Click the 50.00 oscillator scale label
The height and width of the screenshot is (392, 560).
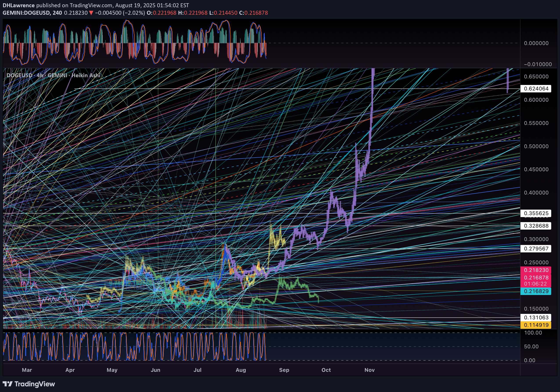531,347
